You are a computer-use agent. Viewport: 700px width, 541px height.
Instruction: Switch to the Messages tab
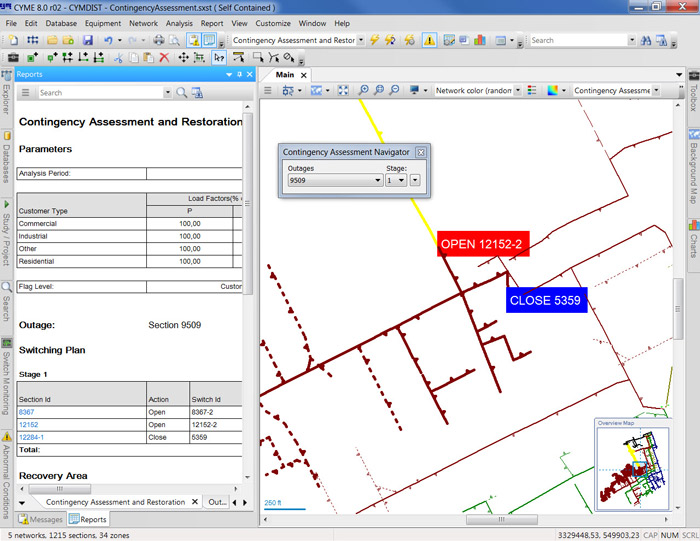click(40, 519)
